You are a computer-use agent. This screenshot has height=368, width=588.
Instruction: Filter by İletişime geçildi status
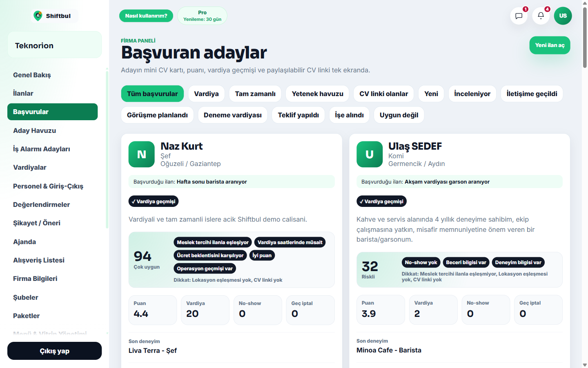[x=532, y=94]
